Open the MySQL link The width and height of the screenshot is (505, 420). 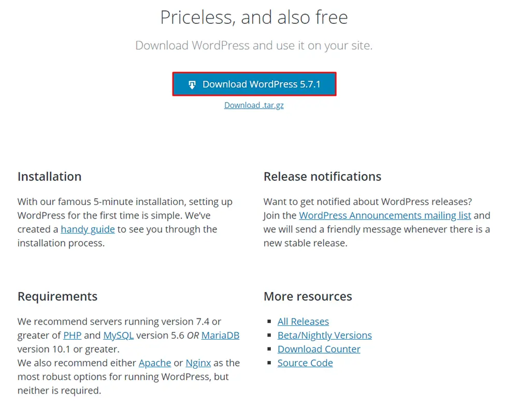click(118, 335)
